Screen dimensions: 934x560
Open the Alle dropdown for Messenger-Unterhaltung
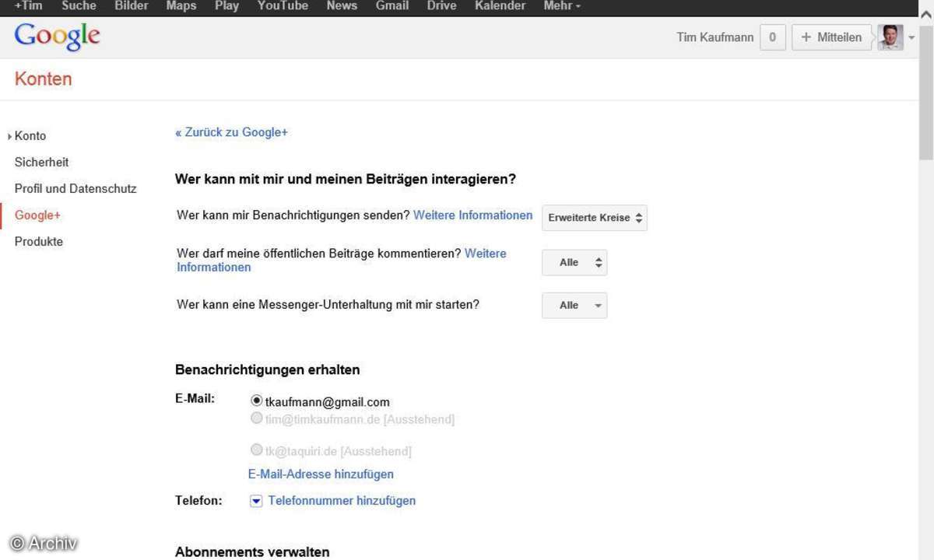(574, 306)
